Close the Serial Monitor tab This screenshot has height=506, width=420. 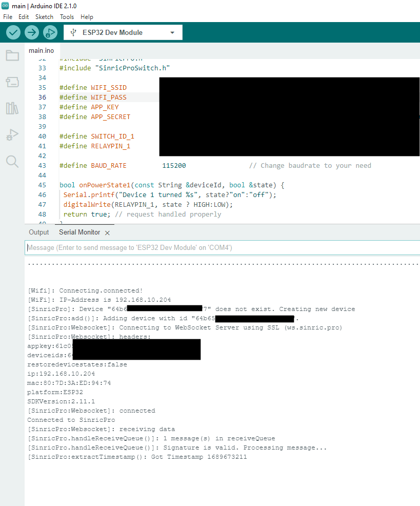click(x=107, y=232)
